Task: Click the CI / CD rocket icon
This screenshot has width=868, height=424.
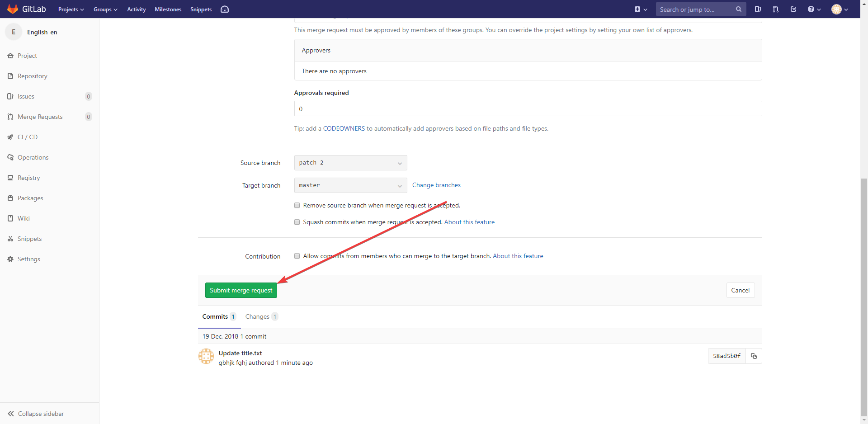Action: (x=10, y=137)
